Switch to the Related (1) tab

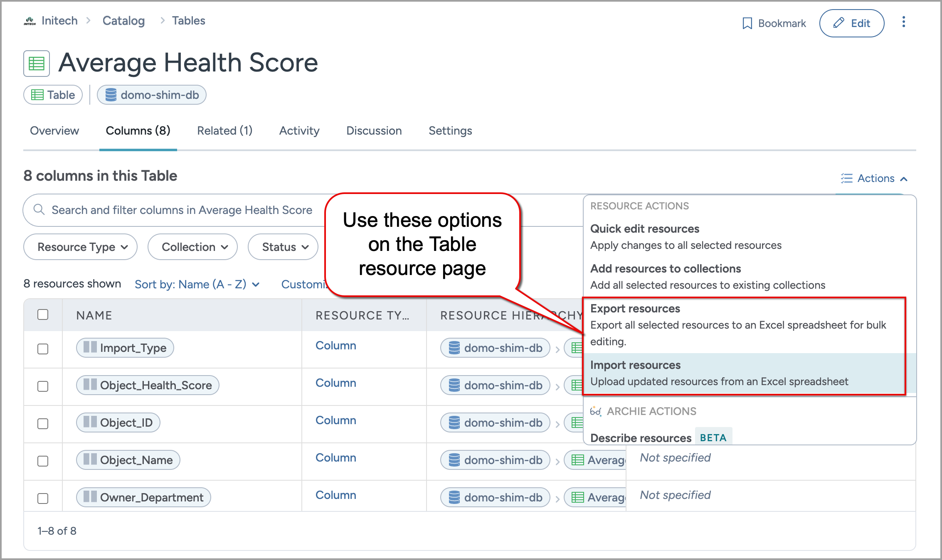click(x=224, y=130)
